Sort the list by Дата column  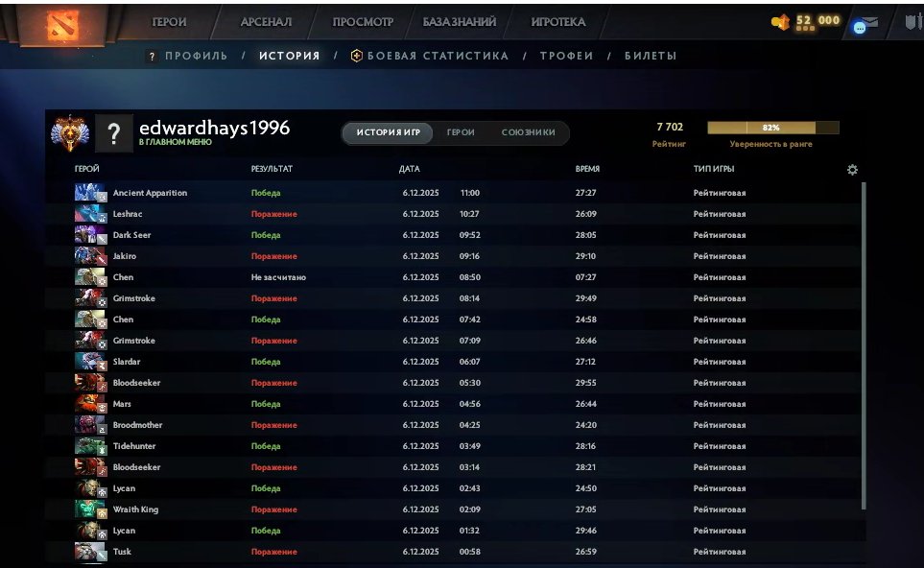(x=409, y=170)
